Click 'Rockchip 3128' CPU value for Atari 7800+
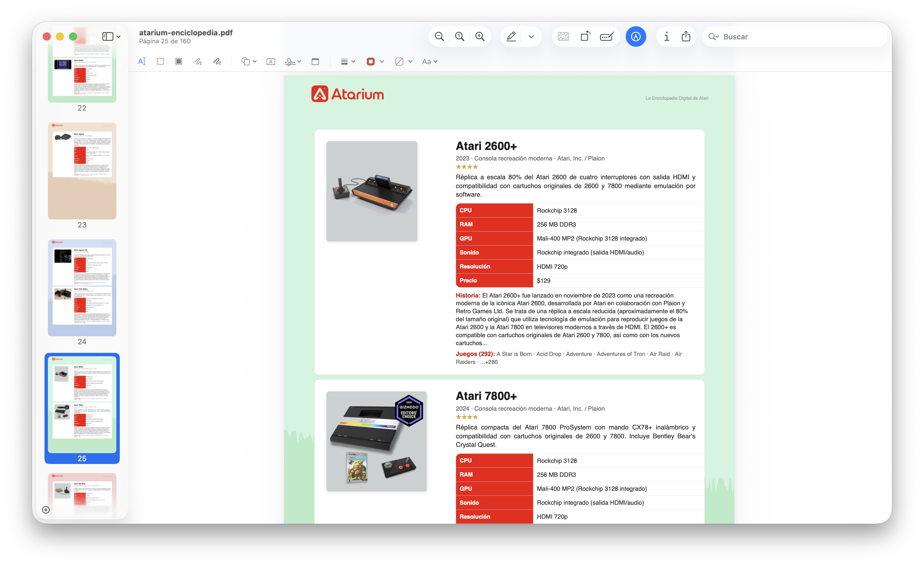This screenshot has height=566, width=924. (556, 461)
